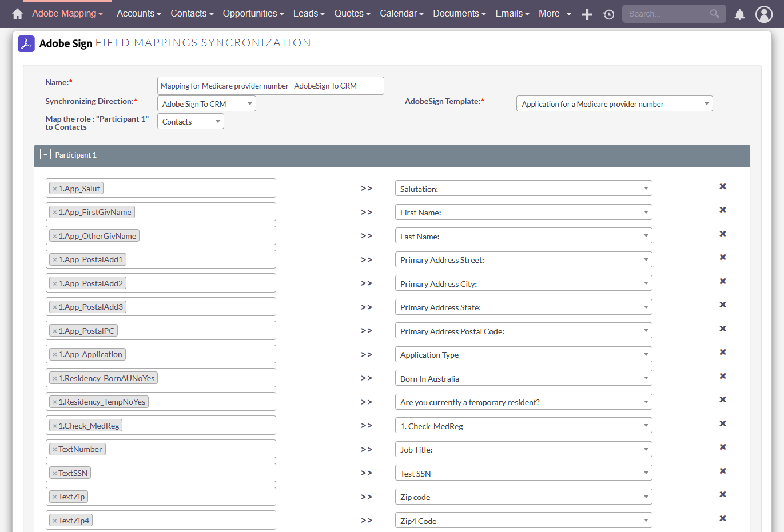Viewport: 784px width, 532px height.
Task: Collapse the Participant 1 section
Action: [x=46, y=154]
